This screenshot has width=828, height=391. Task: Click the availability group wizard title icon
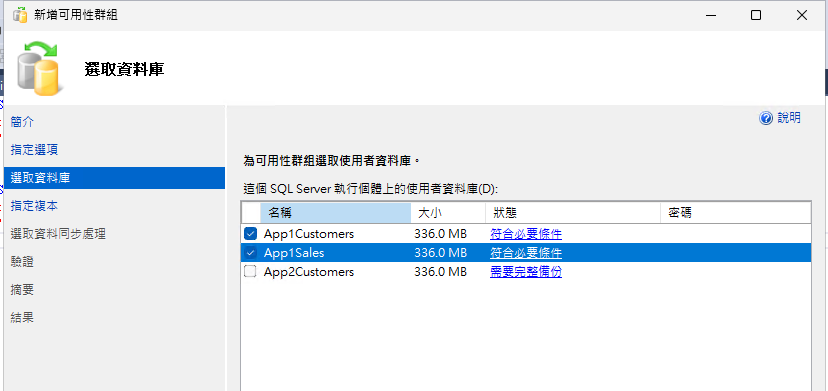[20, 15]
